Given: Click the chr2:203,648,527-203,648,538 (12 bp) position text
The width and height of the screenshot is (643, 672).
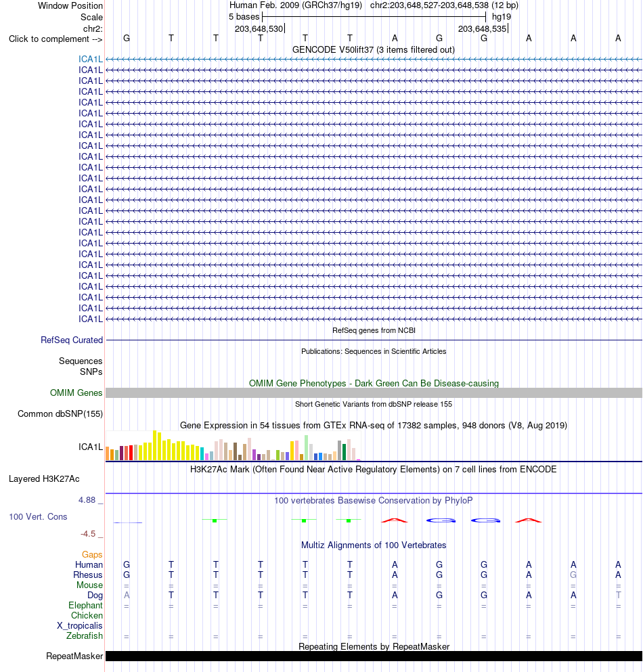Looking at the screenshot, I should tap(444, 5).
